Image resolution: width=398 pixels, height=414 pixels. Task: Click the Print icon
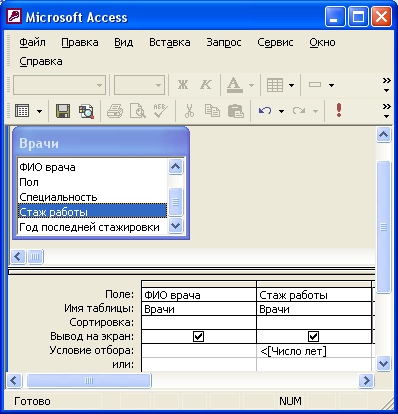pyautogui.click(x=115, y=111)
